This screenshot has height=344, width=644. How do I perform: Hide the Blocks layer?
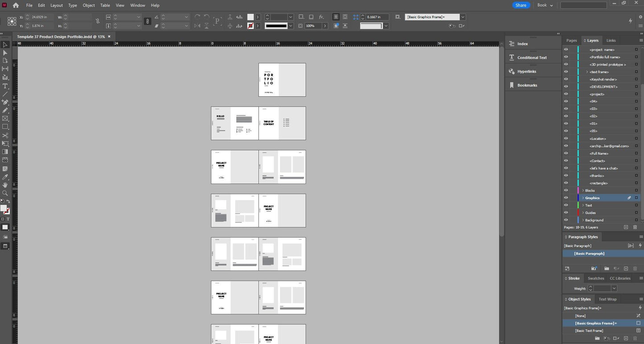566,190
